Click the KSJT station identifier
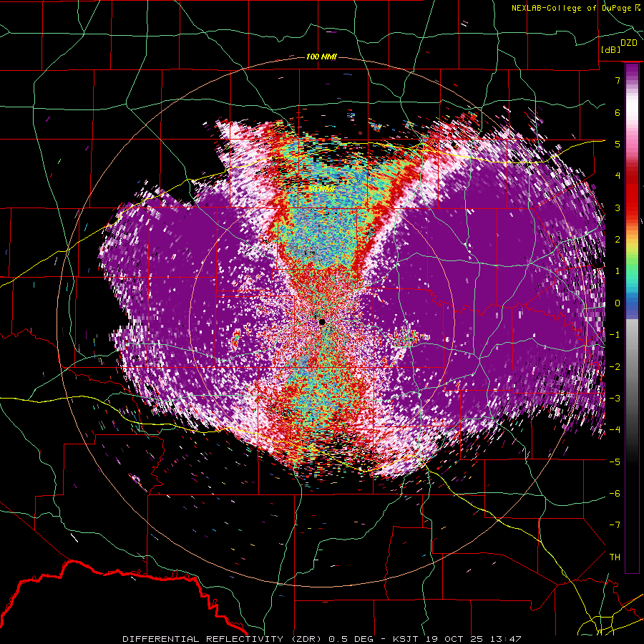This screenshot has width=644, height=644. click(406, 639)
